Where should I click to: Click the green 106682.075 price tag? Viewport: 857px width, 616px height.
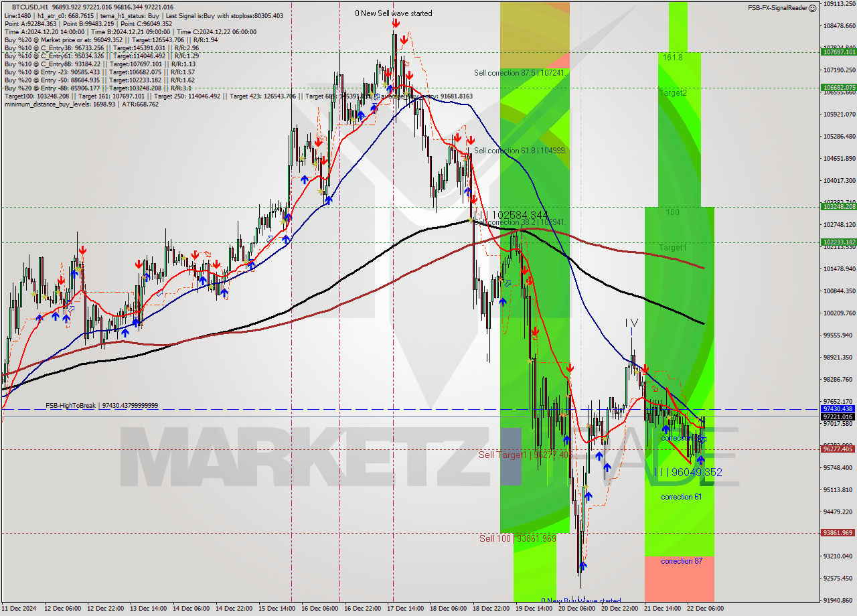[838, 87]
